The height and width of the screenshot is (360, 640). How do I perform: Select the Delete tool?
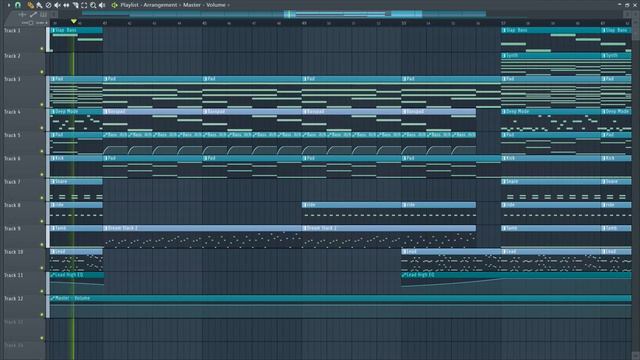pyautogui.click(x=48, y=5)
